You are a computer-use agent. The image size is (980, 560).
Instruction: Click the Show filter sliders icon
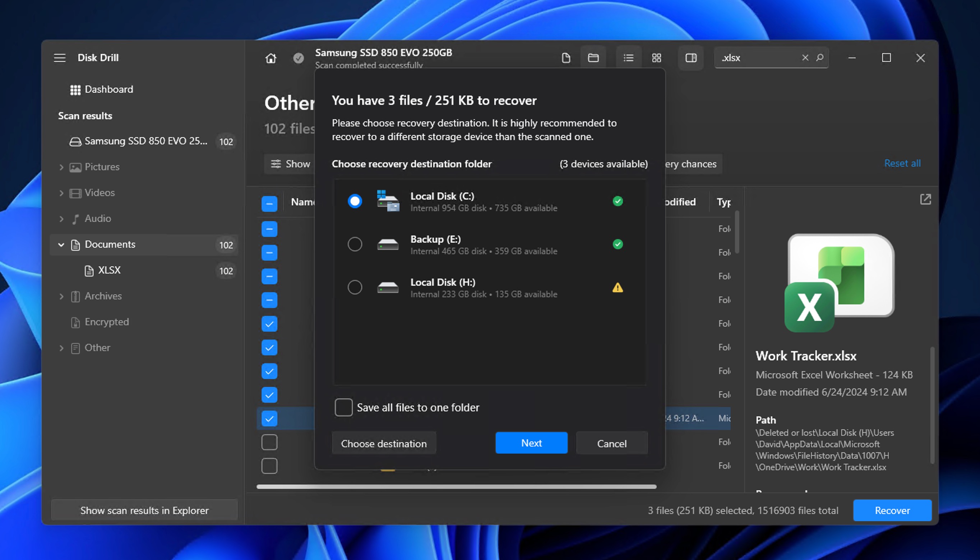(276, 164)
